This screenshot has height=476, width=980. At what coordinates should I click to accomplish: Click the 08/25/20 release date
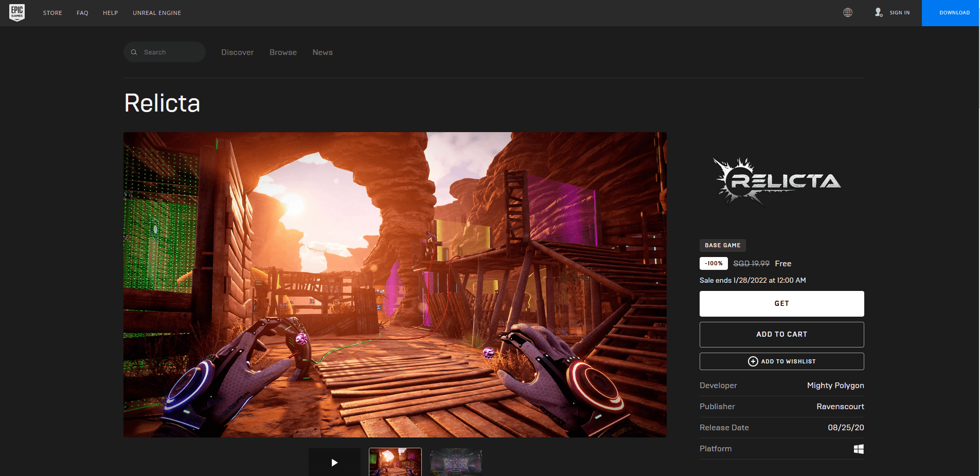pos(846,428)
